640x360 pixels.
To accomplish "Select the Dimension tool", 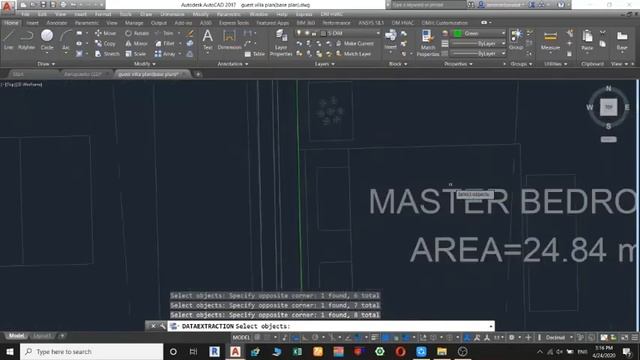I will [229, 40].
